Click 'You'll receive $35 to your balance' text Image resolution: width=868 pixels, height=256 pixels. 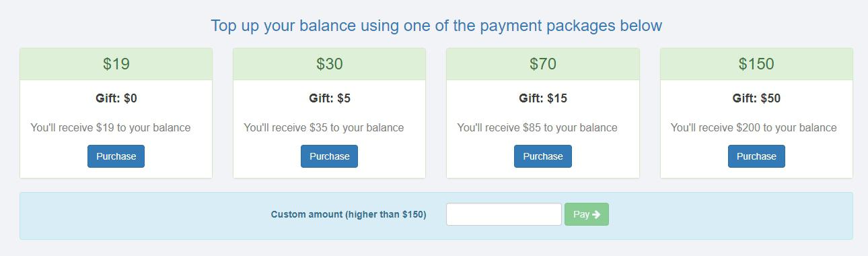(324, 127)
